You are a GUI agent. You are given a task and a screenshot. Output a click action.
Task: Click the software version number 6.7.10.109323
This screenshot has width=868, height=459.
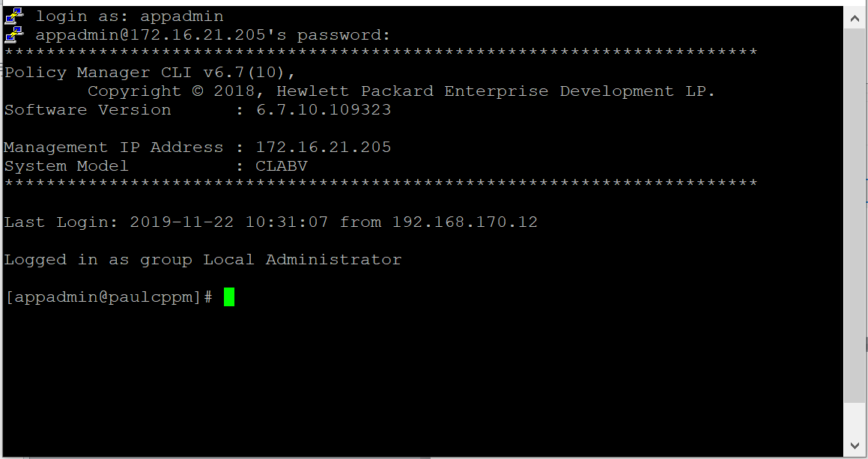click(x=324, y=109)
